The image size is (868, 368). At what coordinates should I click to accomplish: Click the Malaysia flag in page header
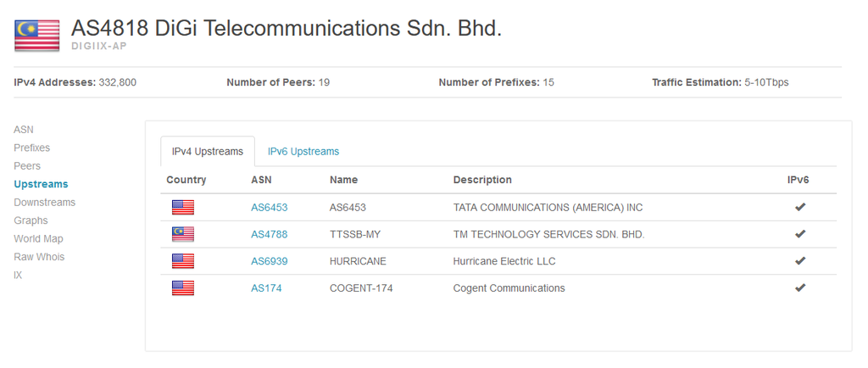(x=37, y=35)
